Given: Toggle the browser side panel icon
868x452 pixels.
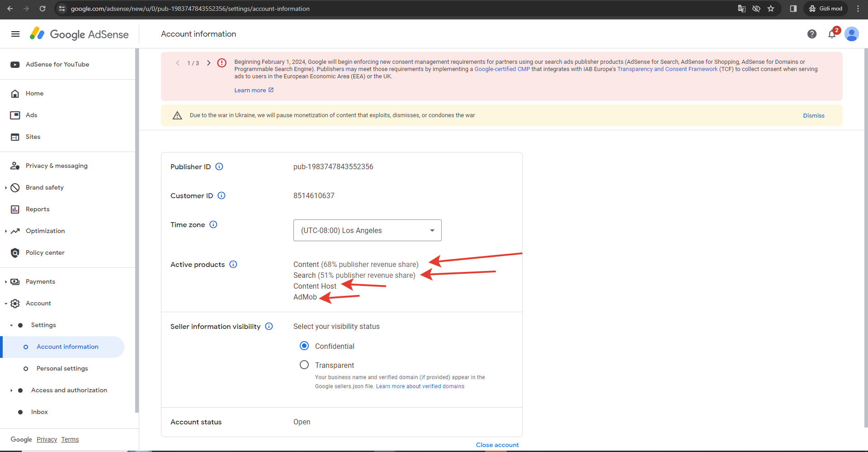Looking at the screenshot, I should 793,9.
